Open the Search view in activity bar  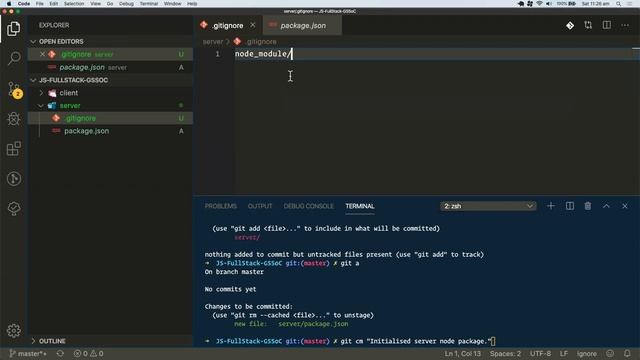(x=14, y=58)
